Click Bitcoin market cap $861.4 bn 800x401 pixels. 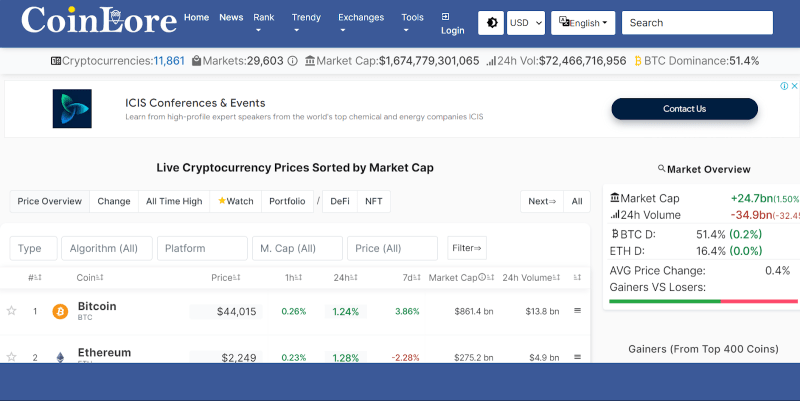(474, 311)
